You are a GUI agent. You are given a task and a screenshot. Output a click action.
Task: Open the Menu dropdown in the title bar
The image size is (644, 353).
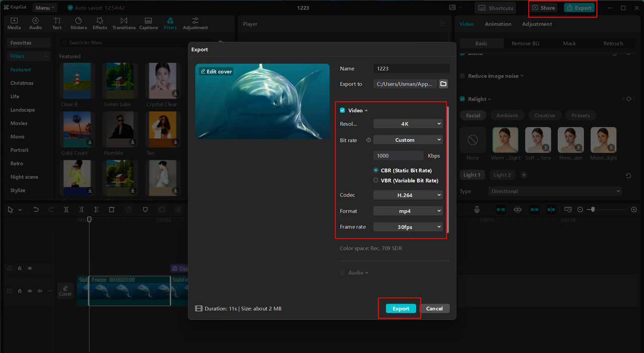pos(45,8)
